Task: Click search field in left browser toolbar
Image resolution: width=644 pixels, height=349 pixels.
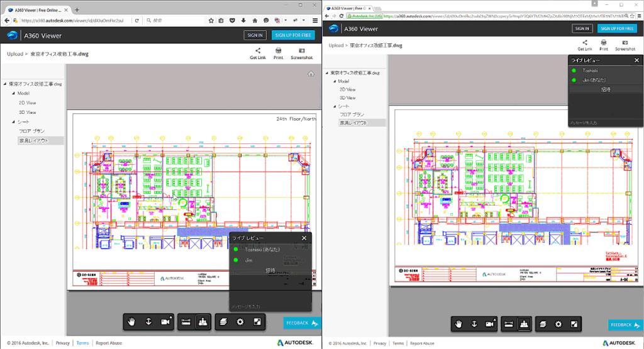Action: [x=175, y=20]
